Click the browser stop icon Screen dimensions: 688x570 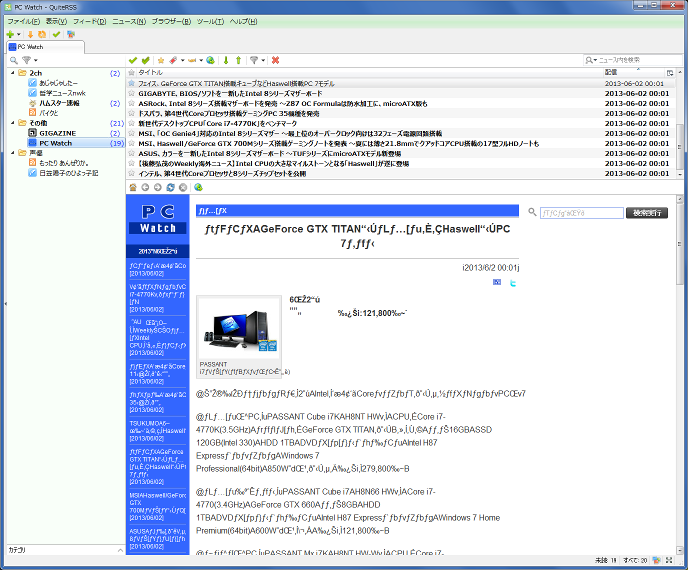pyautogui.click(x=183, y=187)
